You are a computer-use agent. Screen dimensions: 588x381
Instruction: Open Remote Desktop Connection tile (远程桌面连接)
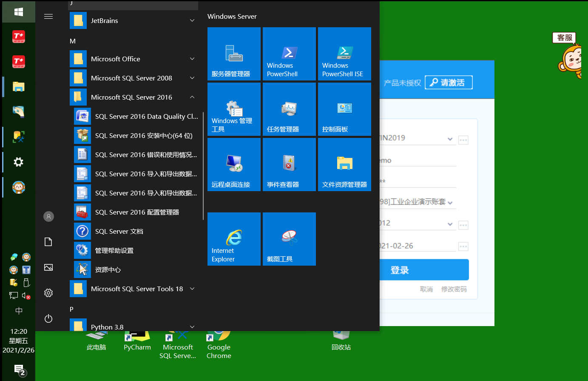[234, 164]
